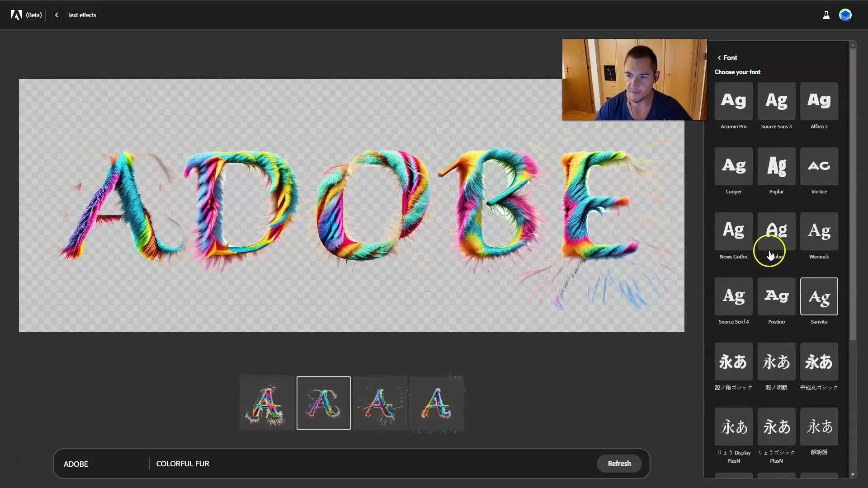
Task: Choose the Alfarn 2 font tile
Action: pyautogui.click(x=819, y=101)
